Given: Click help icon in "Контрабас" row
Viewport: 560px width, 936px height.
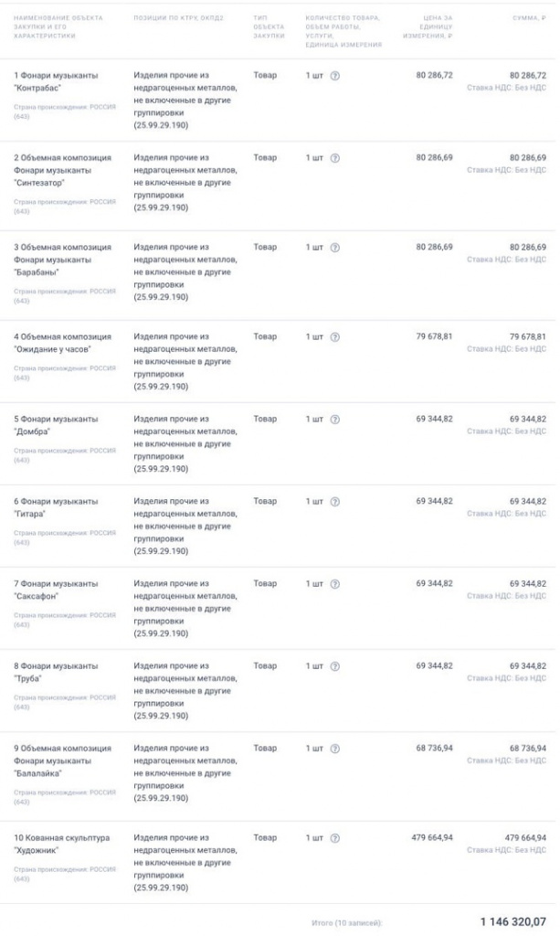Looking at the screenshot, I should (334, 76).
